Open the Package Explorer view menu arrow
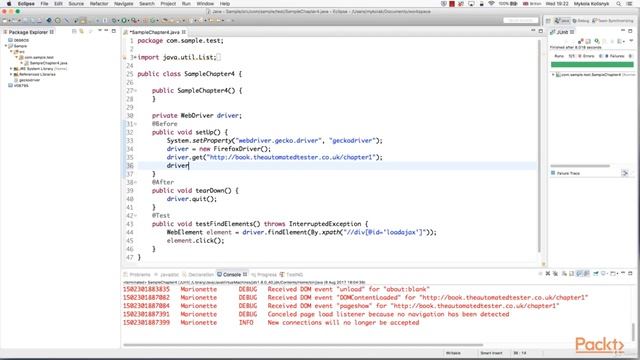This screenshot has width=640, height=360. point(100,31)
